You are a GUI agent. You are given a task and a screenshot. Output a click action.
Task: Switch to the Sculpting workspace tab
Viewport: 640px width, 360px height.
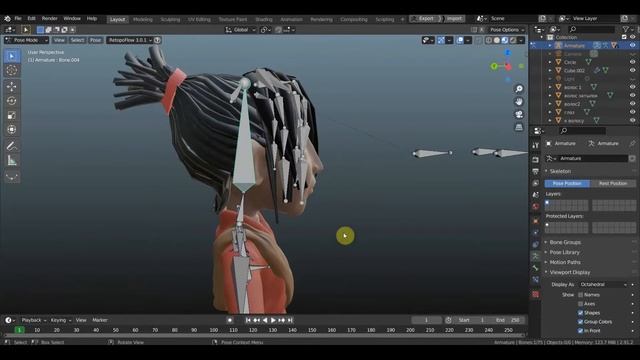click(x=170, y=20)
